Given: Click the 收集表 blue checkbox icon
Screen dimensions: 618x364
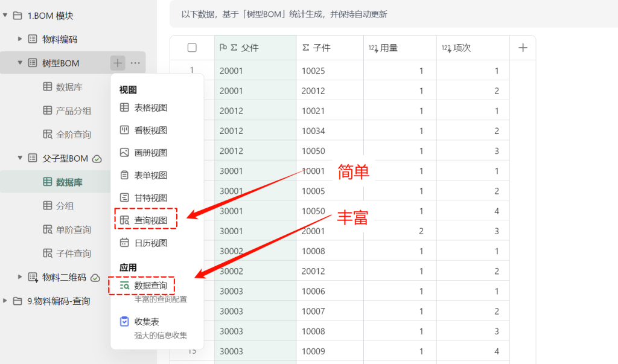Looking at the screenshot, I should click(124, 321).
